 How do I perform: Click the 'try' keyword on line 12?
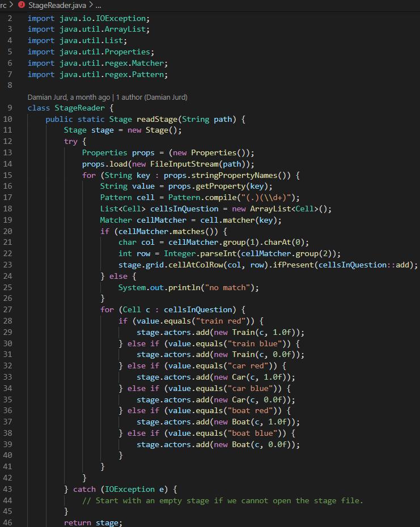tap(71, 142)
